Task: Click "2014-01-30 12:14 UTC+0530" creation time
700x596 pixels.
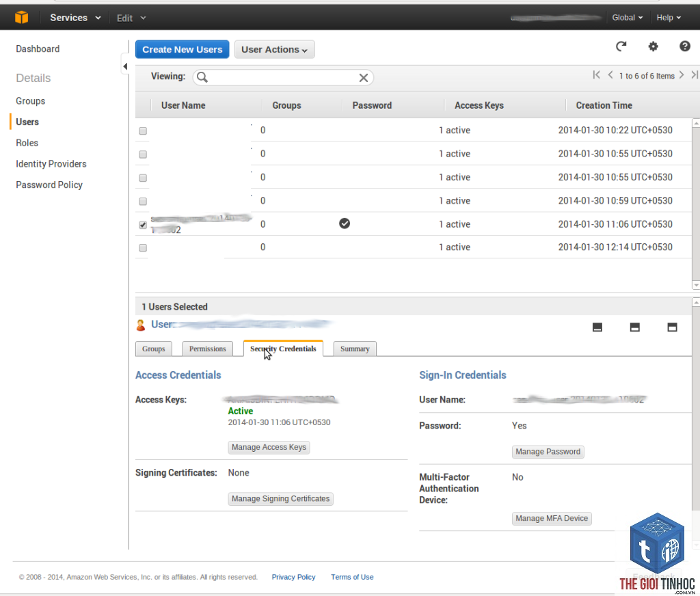Action: click(615, 247)
